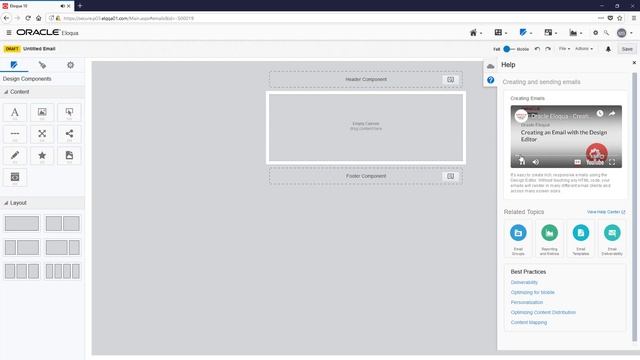Select the Share content component

(x=69, y=134)
